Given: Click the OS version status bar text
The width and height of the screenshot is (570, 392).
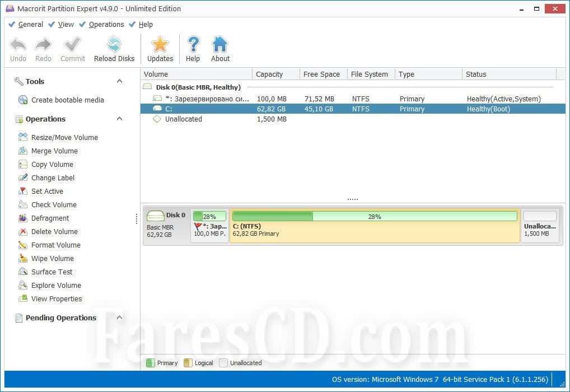Looking at the screenshot, I should tap(440, 379).
